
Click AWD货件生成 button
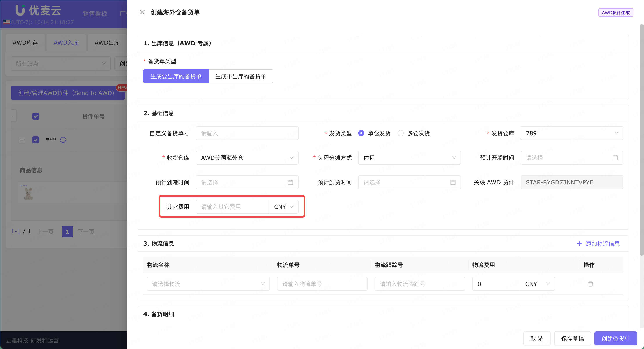click(x=616, y=12)
